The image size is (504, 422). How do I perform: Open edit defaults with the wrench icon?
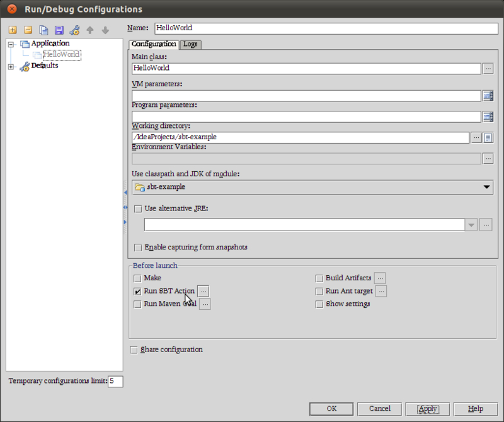point(74,30)
